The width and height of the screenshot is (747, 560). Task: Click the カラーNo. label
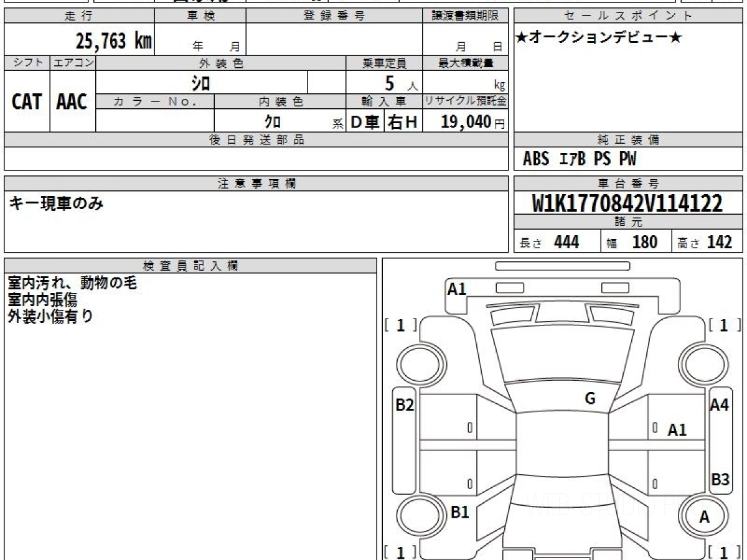(x=155, y=101)
